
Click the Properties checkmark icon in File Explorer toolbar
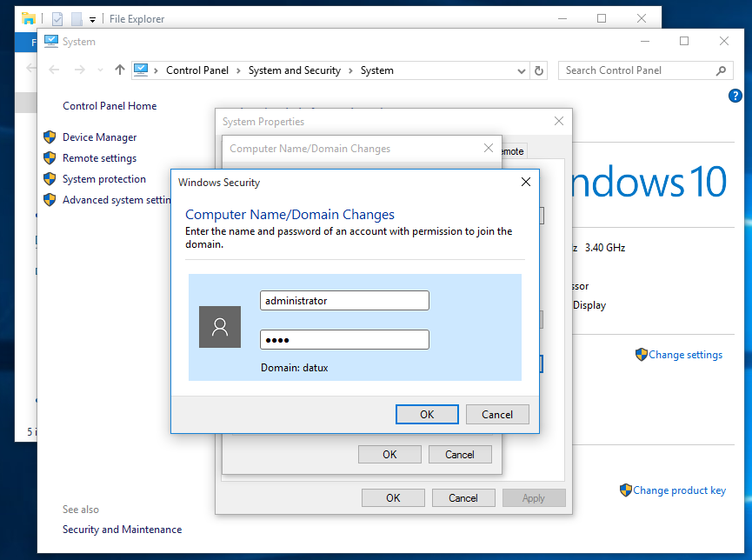pos(57,19)
